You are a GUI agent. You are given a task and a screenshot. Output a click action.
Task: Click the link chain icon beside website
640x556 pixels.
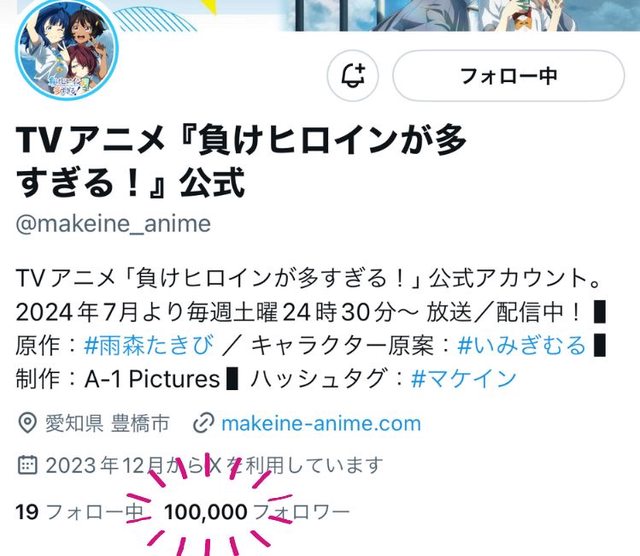(x=203, y=423)
